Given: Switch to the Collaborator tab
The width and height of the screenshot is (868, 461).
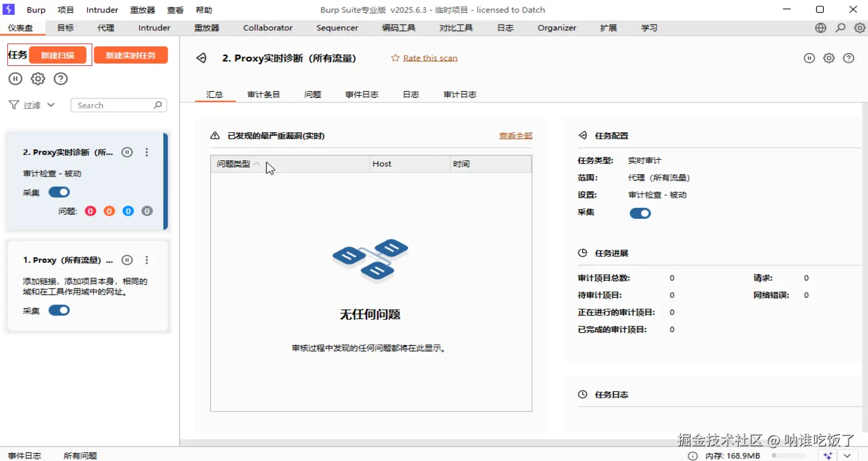Looking at the screenshot, I should [267, 27].
